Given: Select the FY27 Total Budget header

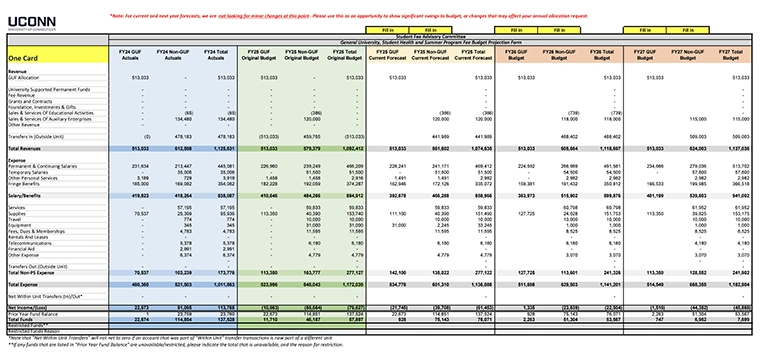Looking at the screenshot, I should pos(730,54).
